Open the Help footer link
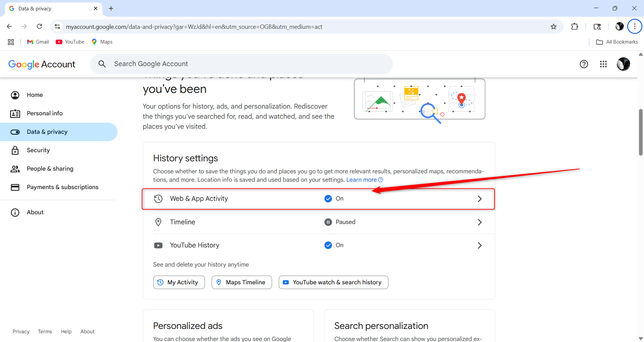The width and height of the screenshot is (644, 342). click(x=66, y=332)
